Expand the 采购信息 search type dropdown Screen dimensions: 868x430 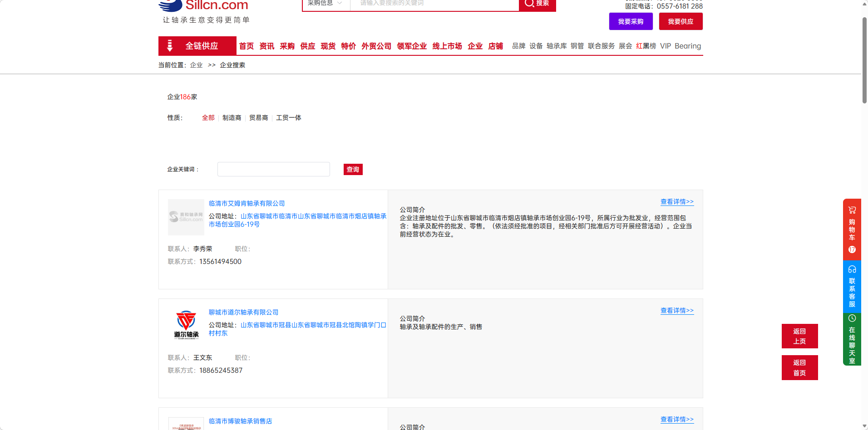(325, 4)
